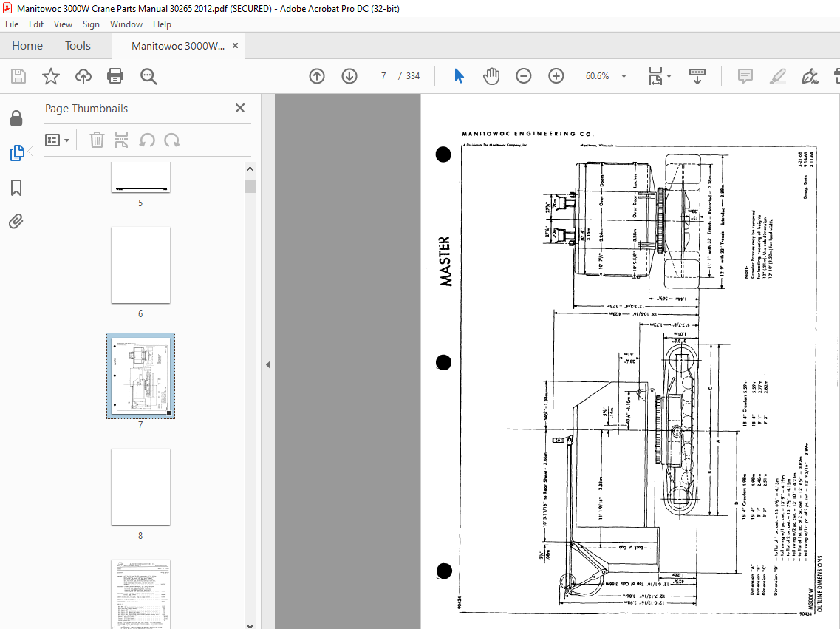Print the document using the printer icon
840x629 pixels.
(x=115, y=76)
